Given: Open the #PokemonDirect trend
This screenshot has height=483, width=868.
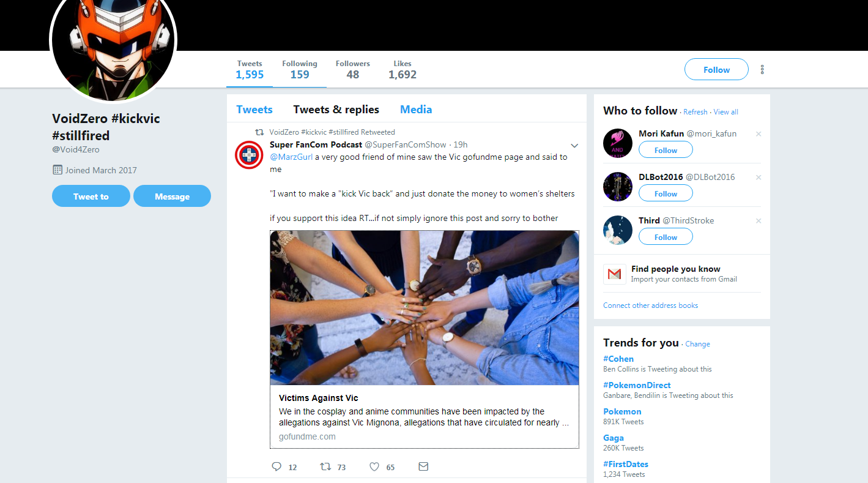Looking at the screenshot, I should [637, 385].
